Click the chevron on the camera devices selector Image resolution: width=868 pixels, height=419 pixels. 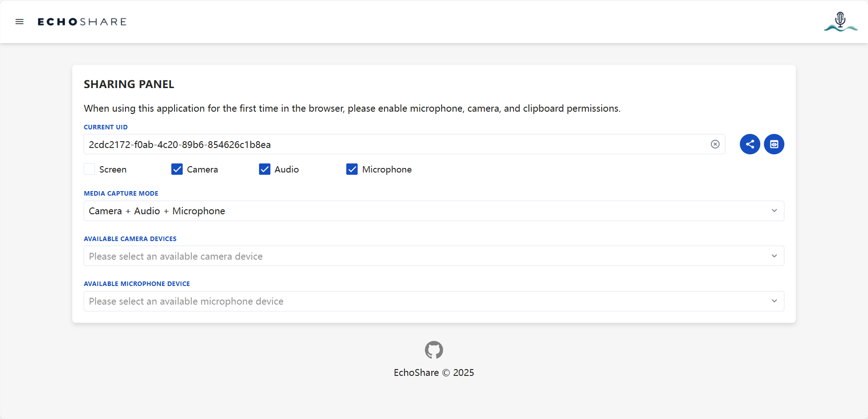coord(774,256)
